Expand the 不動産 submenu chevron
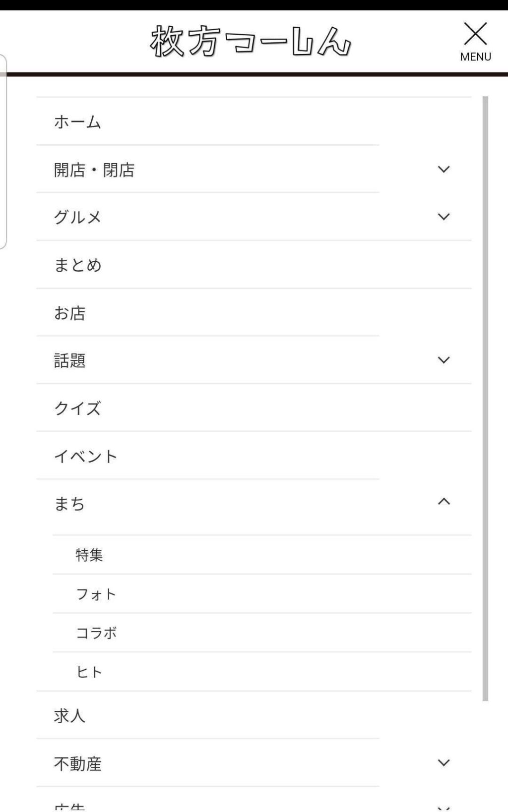 click(x=444, y=763)
